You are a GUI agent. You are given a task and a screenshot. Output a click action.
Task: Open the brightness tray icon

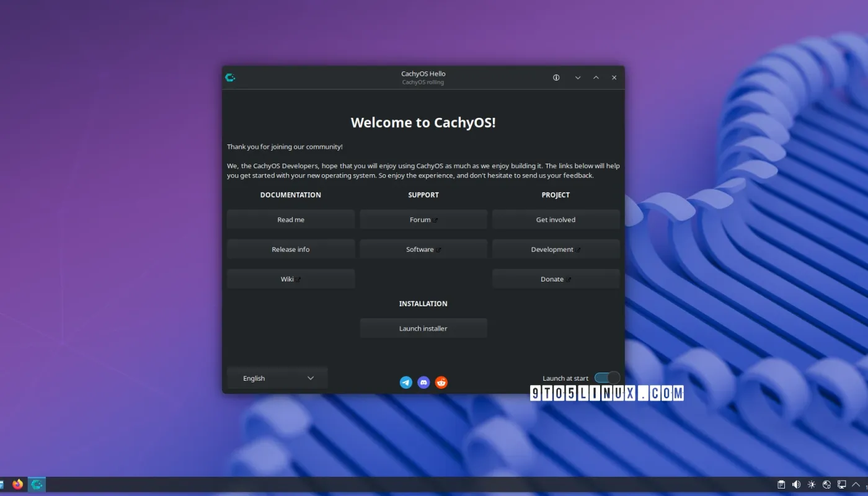point(812,484)
